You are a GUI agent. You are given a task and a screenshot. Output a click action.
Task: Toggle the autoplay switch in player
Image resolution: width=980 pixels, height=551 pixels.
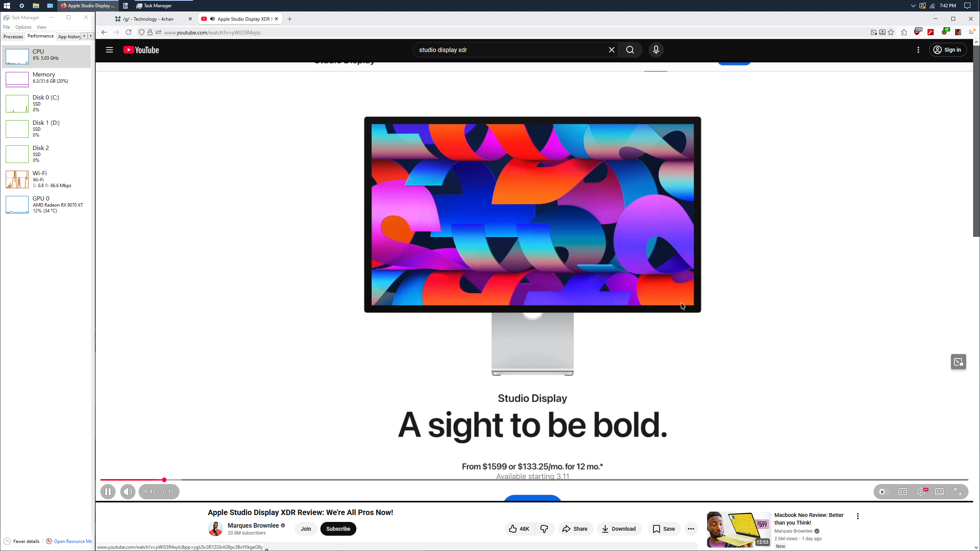(x=883, y=492)
